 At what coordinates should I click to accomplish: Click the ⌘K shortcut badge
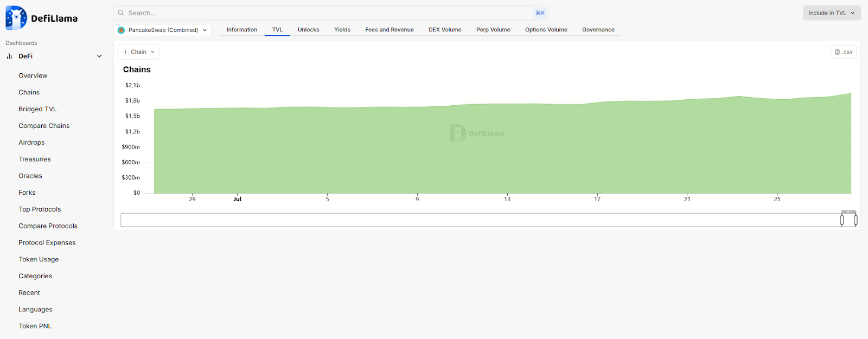click(x=540, y=13)
